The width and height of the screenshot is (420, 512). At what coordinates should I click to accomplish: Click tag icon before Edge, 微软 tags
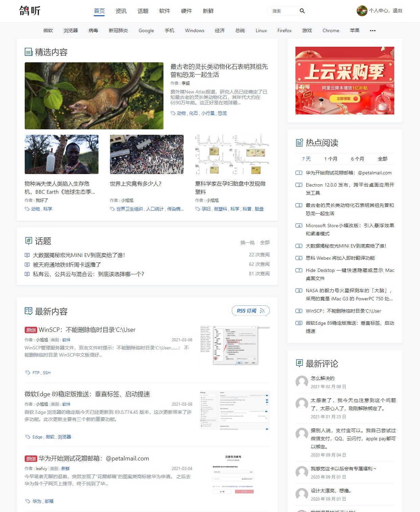pos(28,437)
